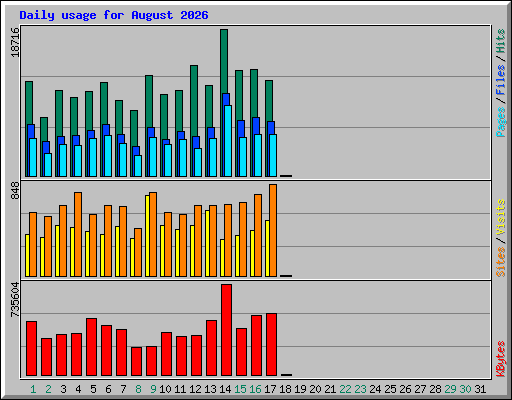Click the 848 axis maximum label
Screen dimensions: 512x400
coord(15,191)
